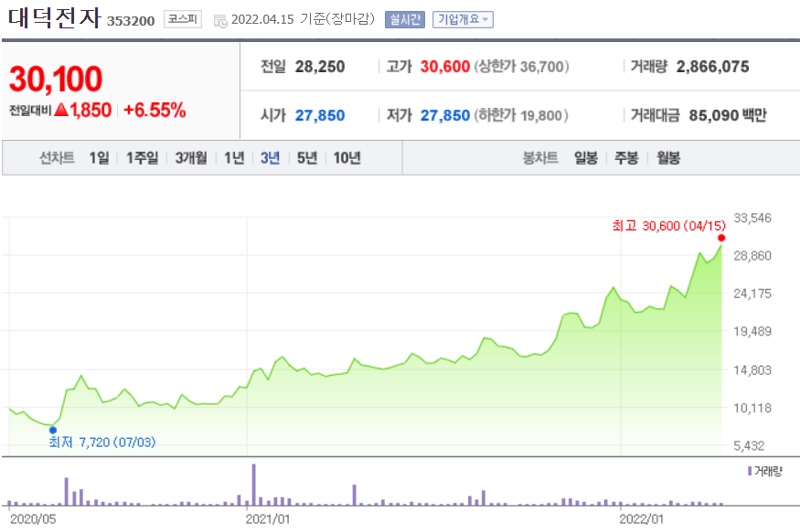Click the red 최고 peak marker dot
This screenshot has width=800, height=532.
click(721, 239)
